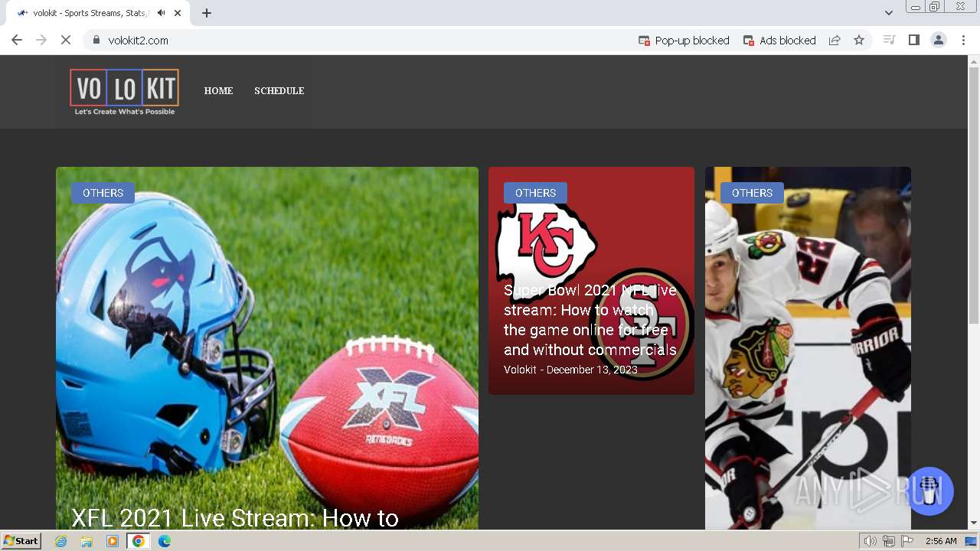Click the Volokit author link
980x551 pixels.
520,370
